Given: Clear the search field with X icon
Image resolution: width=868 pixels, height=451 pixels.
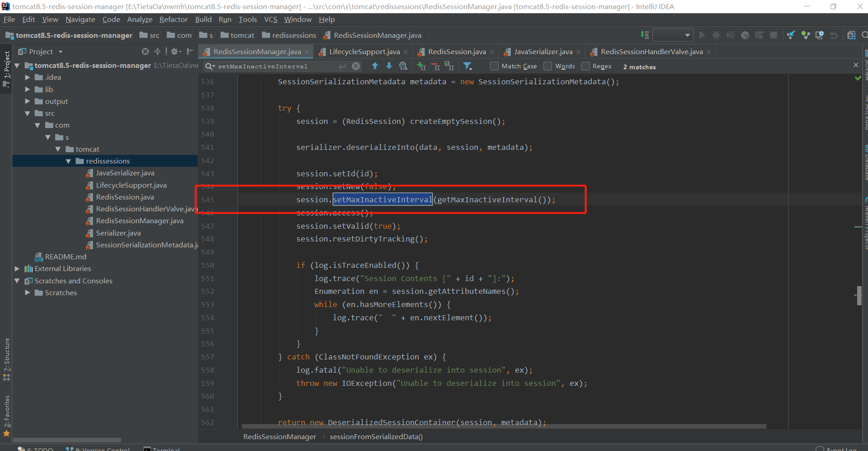Looking at the screenshot, I should (x=356, y=66).
